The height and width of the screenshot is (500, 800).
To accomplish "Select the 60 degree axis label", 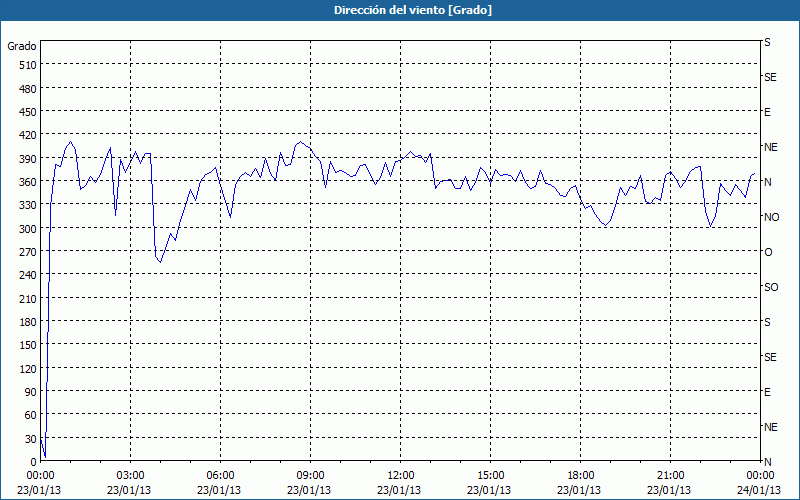I will click(x=31, y=415).
